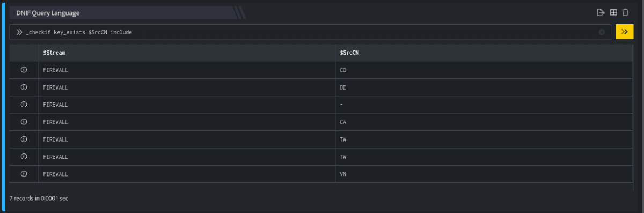Click the double chevron query prompt icon
644x213 pixels.
[19, 32]
